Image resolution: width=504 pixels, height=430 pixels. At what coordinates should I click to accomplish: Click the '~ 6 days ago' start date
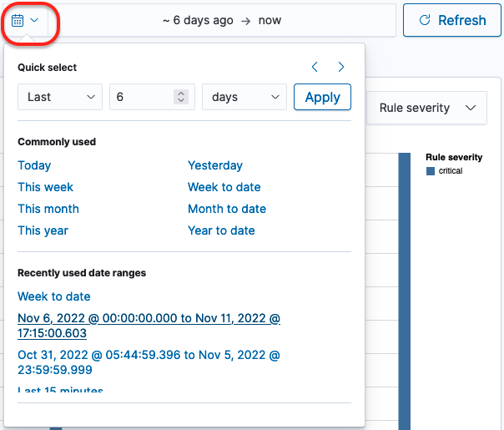(x=198, y=20)
